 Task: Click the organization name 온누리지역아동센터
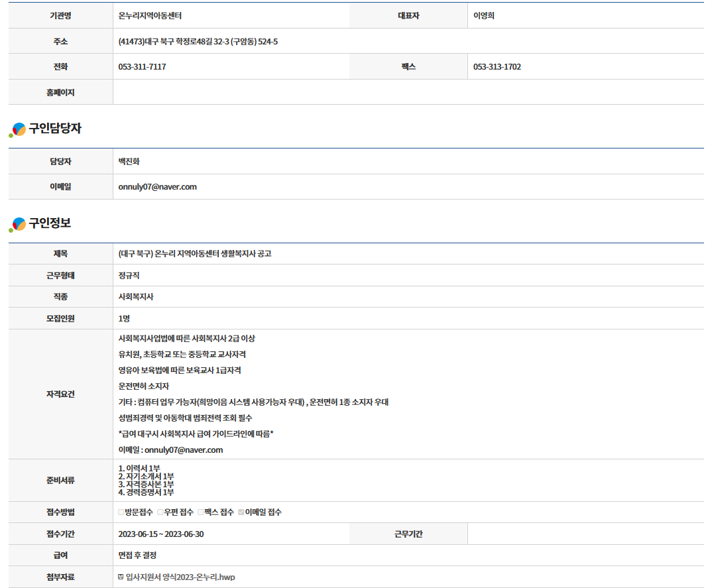tap(150, 16)
